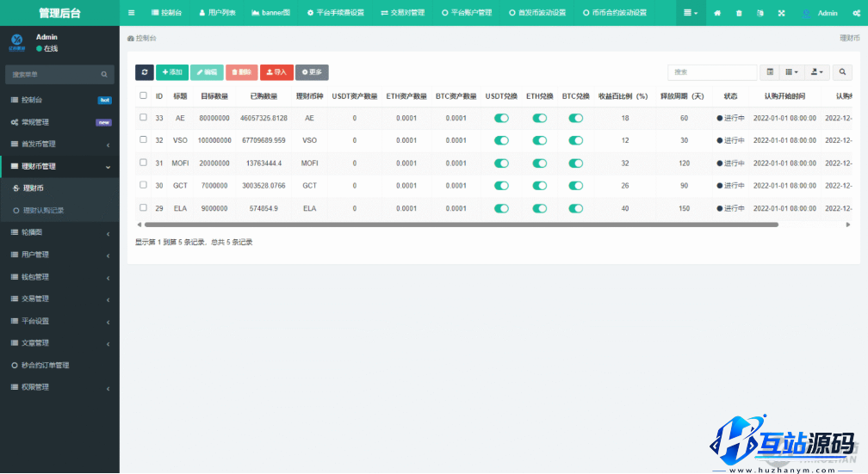Screen dimensions: 868x474
Task: Click the refresh table button
Action: [144, 72]
